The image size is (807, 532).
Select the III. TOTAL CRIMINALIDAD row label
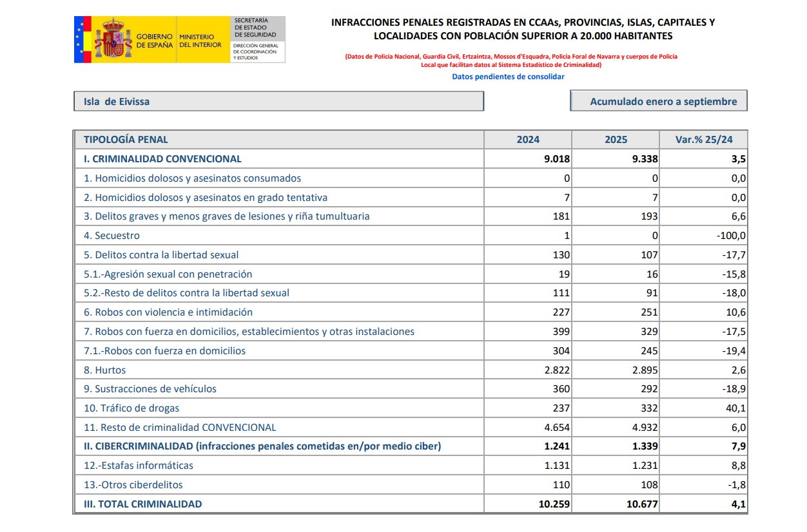(x=142, y=504)
